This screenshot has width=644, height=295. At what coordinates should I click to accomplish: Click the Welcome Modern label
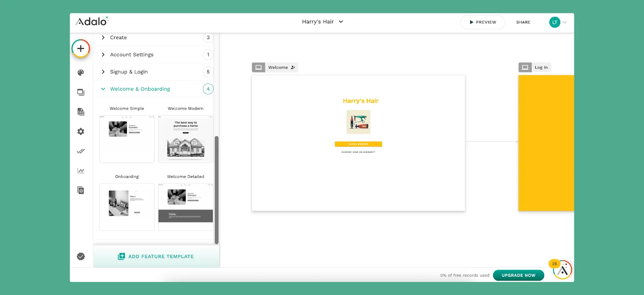(x=186, y=108)
